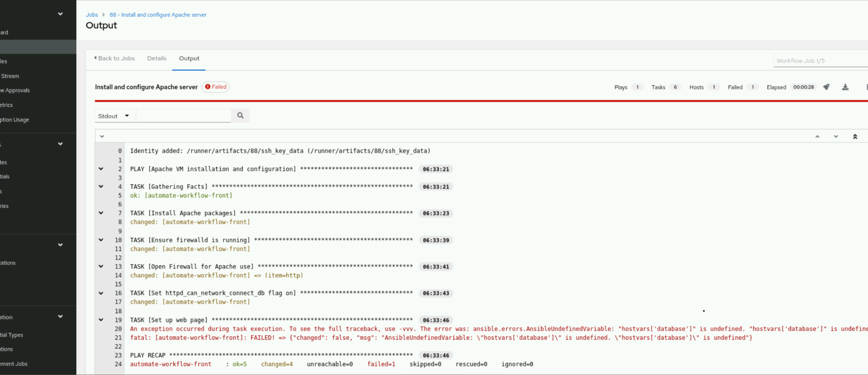Collapse the Open Firewall for Apache use task

[101, 266]
